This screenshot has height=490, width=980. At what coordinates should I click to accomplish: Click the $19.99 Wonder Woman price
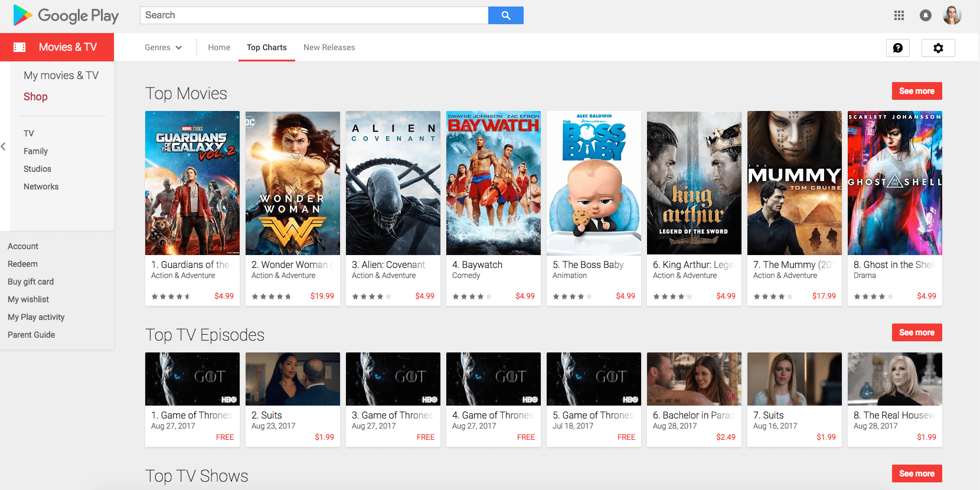click(x=322, y=296)
